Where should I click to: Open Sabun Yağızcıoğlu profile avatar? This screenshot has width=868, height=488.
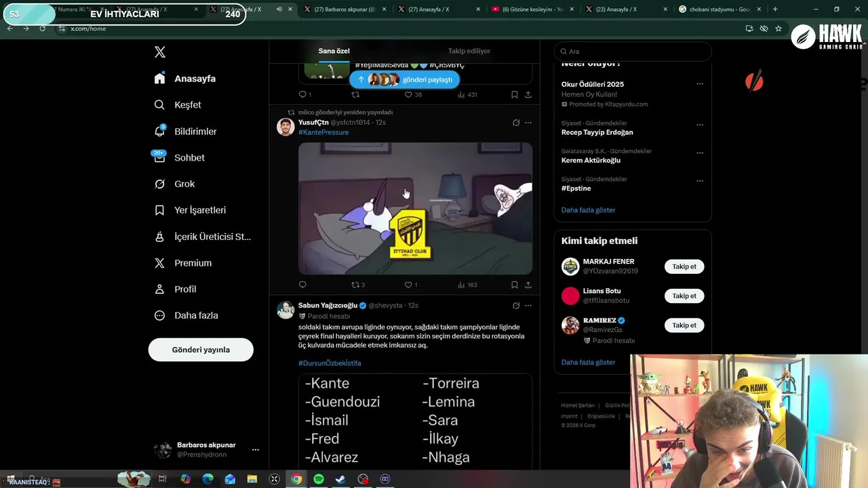click(285, 310)
